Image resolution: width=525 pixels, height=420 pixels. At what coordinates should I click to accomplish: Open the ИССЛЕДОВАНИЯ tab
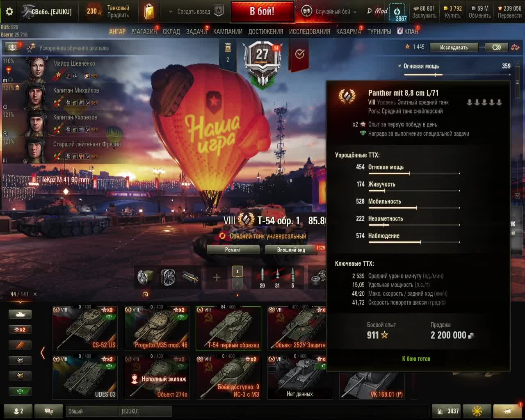tap(309, 32)
